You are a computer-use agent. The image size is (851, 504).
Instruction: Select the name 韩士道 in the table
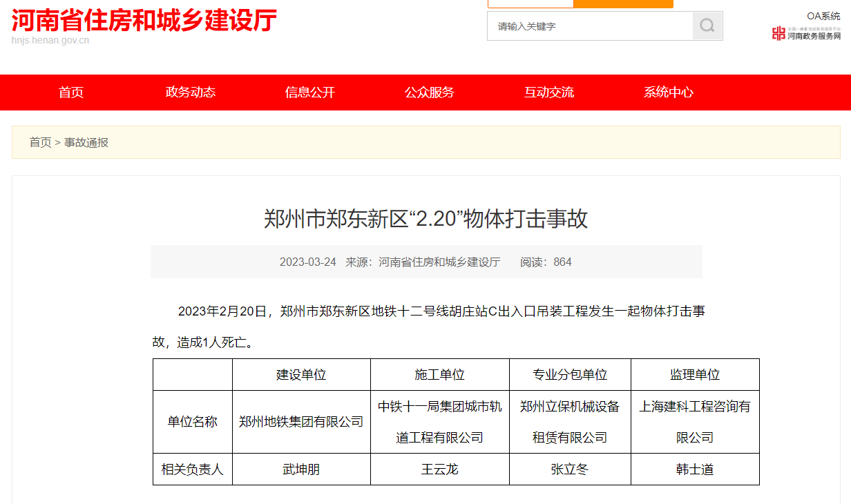pos(695,469)
